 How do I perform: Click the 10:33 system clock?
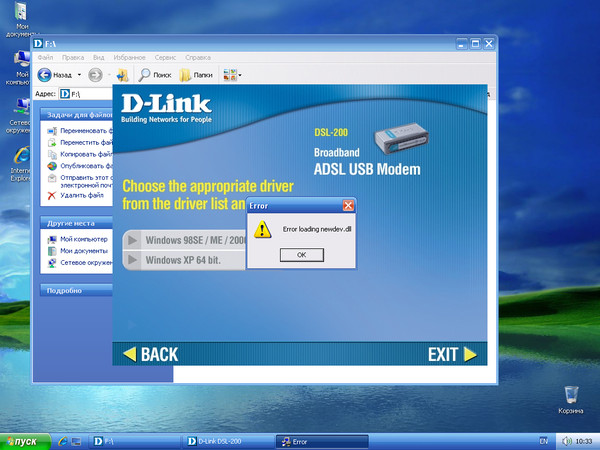584,442
